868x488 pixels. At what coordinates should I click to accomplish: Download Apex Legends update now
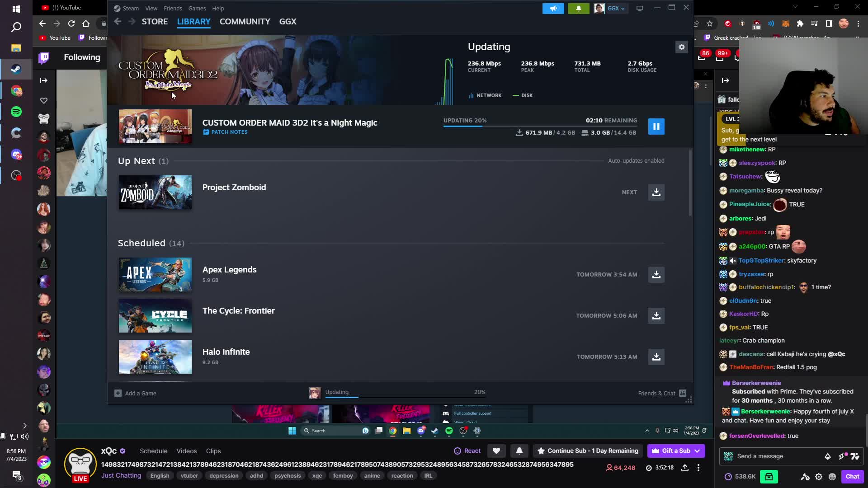[656, 275]
